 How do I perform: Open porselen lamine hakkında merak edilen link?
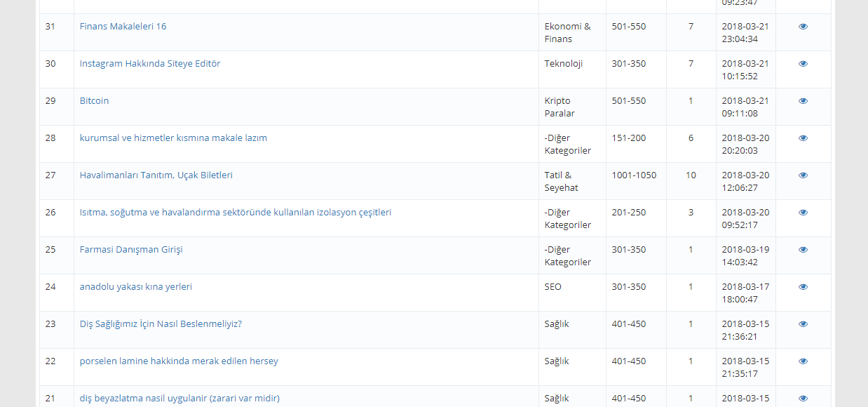click(x=179, y=361)
